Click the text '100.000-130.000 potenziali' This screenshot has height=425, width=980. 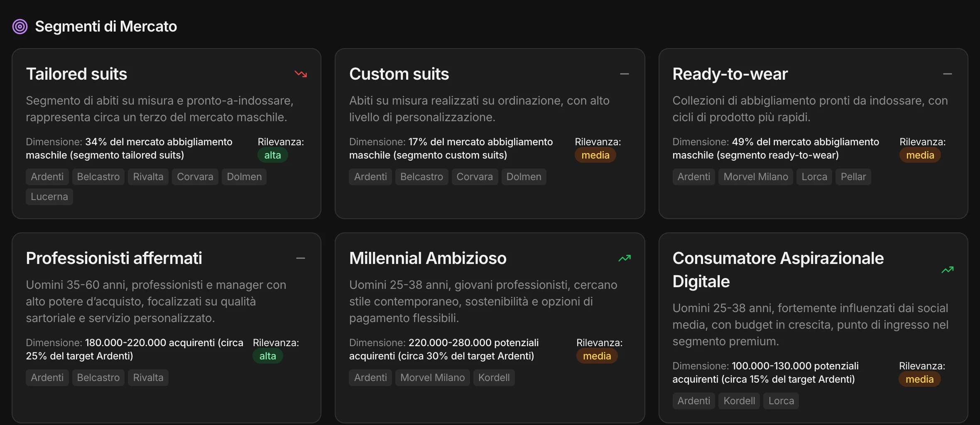pyautogui.click(x=795, y=366)
